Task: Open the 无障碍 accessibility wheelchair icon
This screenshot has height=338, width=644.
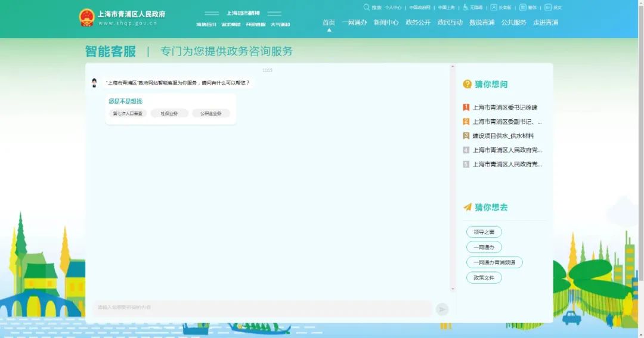Action: [x=465, y=7]
